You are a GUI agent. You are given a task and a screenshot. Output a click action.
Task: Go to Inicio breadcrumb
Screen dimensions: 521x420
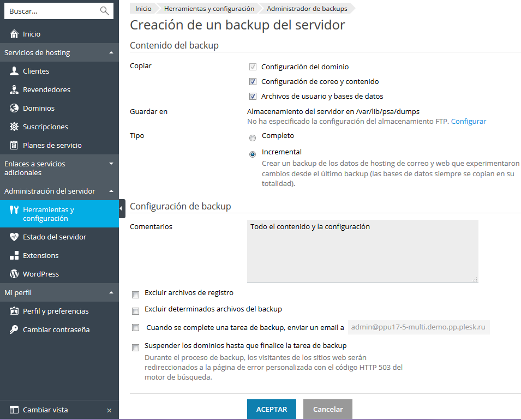click(x=143, y=9)
